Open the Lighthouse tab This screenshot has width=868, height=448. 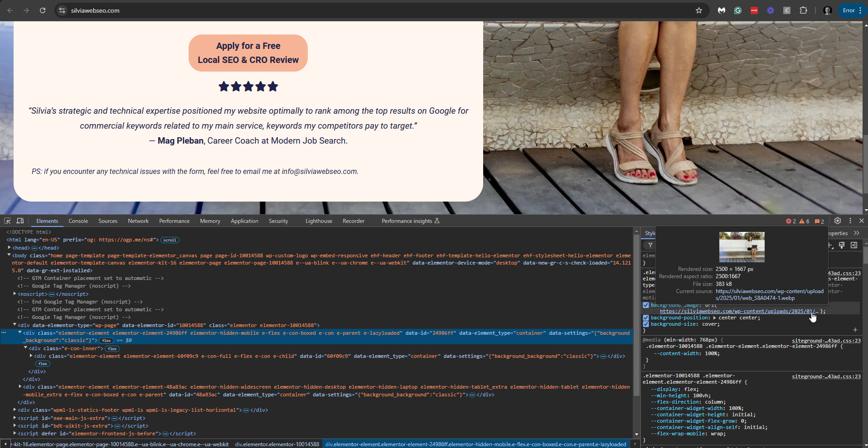click(319, 221)
